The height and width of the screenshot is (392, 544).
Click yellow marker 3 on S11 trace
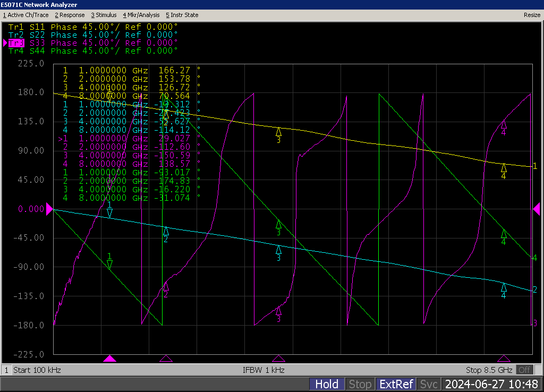pos(278,132)
